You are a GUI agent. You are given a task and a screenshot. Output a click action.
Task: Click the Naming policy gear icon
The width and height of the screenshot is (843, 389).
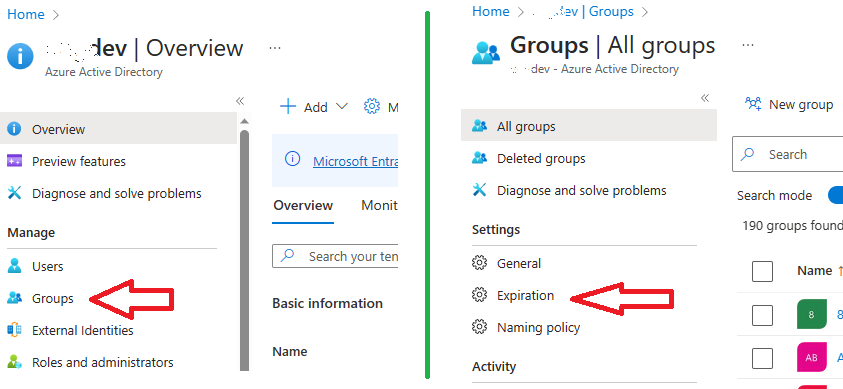point(479,327)
